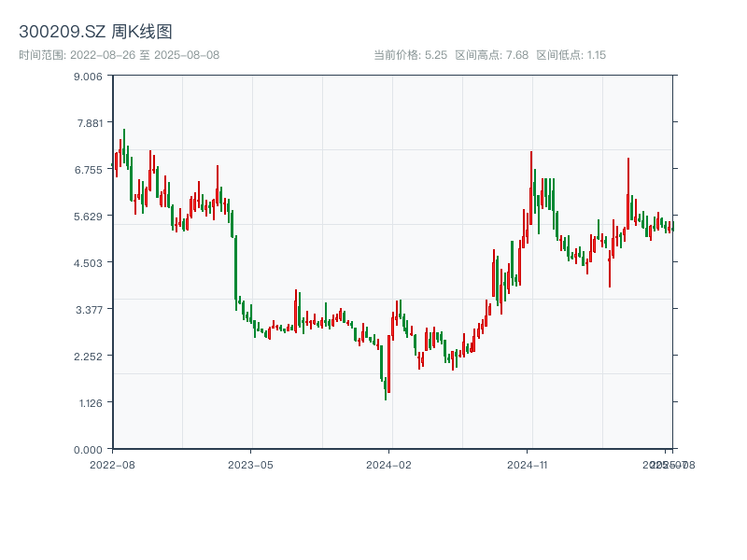Select the 7.881 price axis tick
The width and height of the screenshot is (747, 560).
tap(89, 122)
